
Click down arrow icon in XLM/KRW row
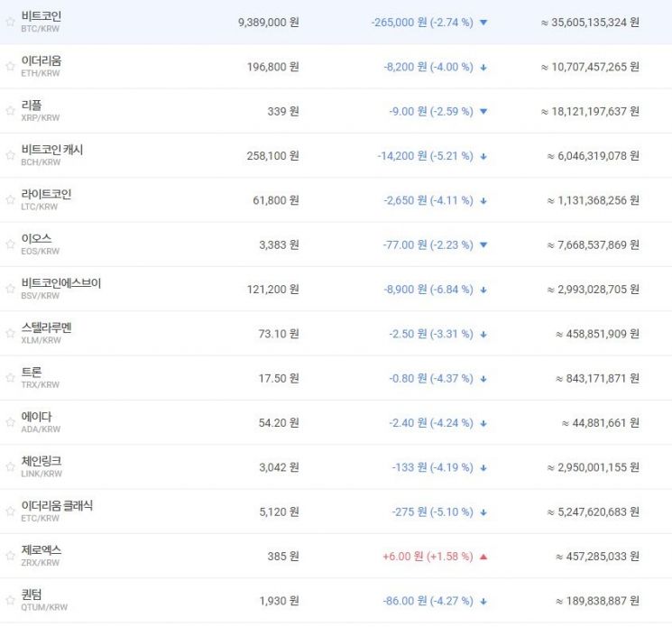click(x=483, y=335)
